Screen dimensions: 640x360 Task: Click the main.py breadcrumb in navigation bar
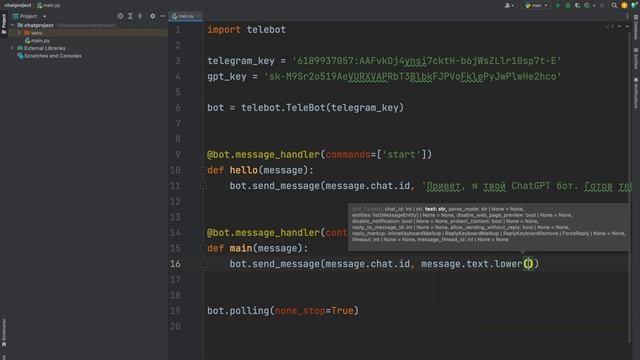click(49, 5)
